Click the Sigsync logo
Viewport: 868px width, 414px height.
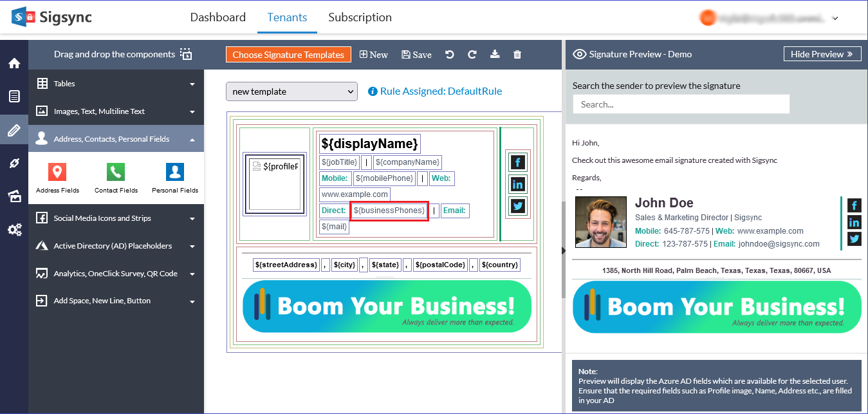[51, 17]
